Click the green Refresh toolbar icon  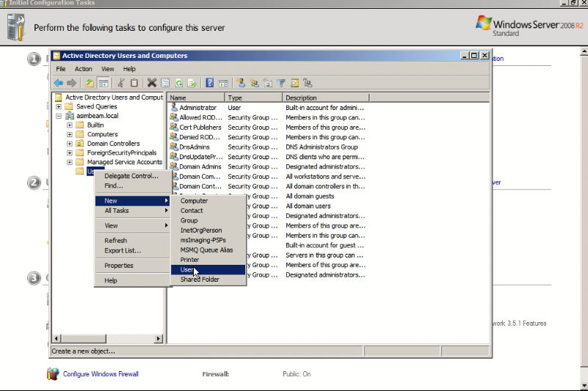pos(179,83)
